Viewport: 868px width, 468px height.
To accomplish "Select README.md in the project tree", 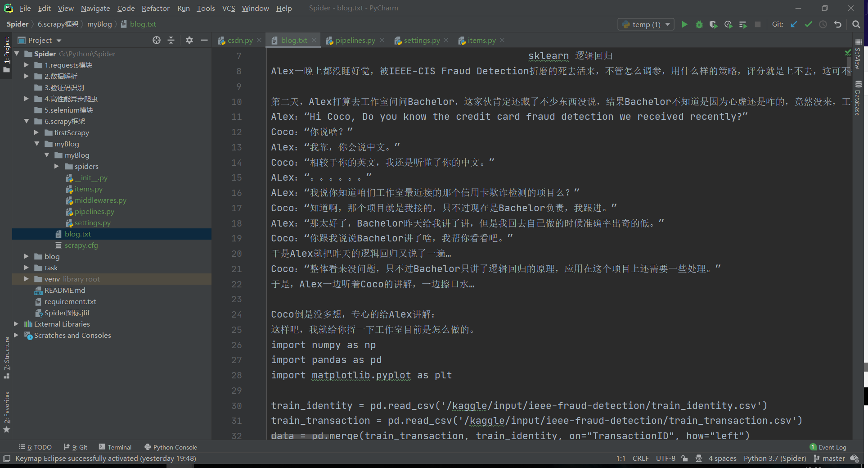I will pos(65,291).
